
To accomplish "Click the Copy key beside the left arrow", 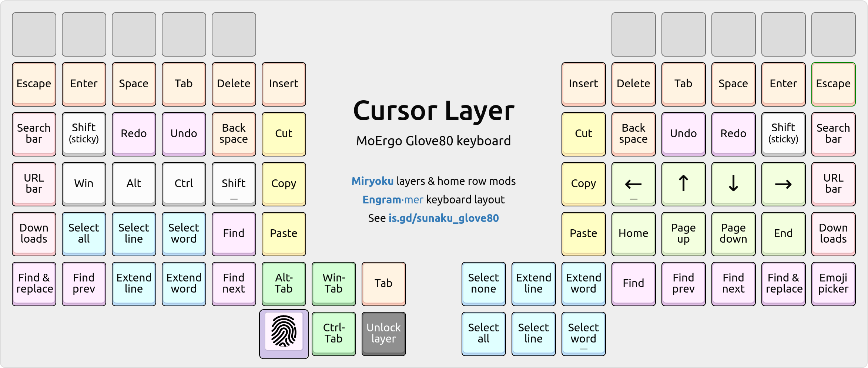I will 583,184.
